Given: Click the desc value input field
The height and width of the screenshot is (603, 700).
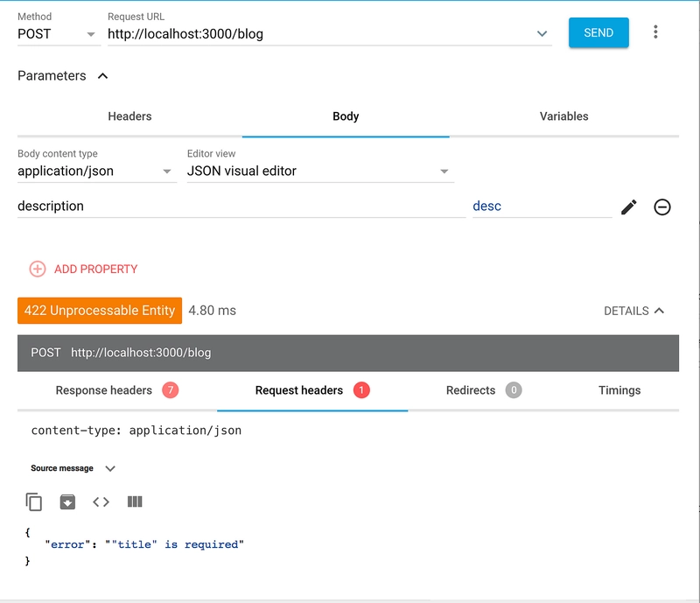Looking at the screenshot, I should tap(542, 207).
